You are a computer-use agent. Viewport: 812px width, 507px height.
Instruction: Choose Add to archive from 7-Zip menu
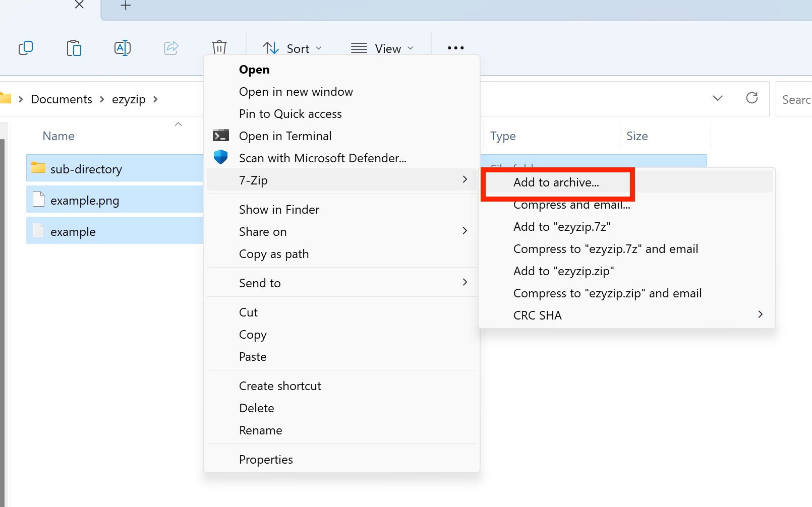point(556,182)
